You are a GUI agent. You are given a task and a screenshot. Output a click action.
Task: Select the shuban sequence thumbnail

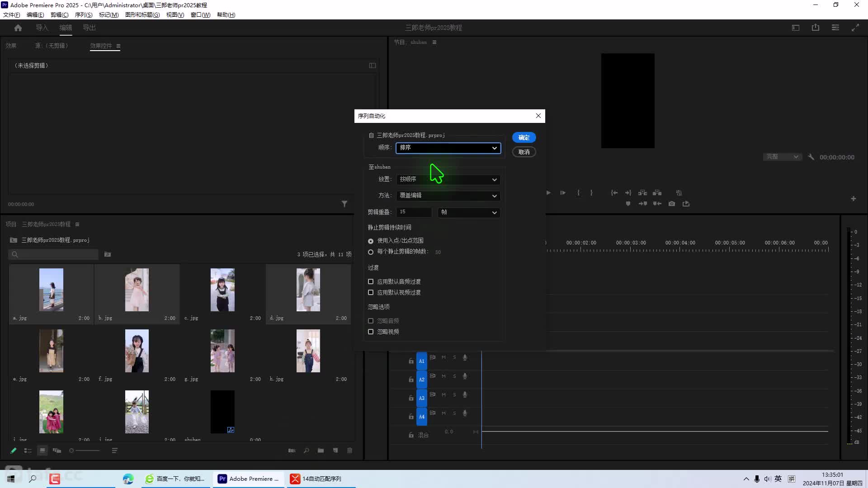(222, 412)
